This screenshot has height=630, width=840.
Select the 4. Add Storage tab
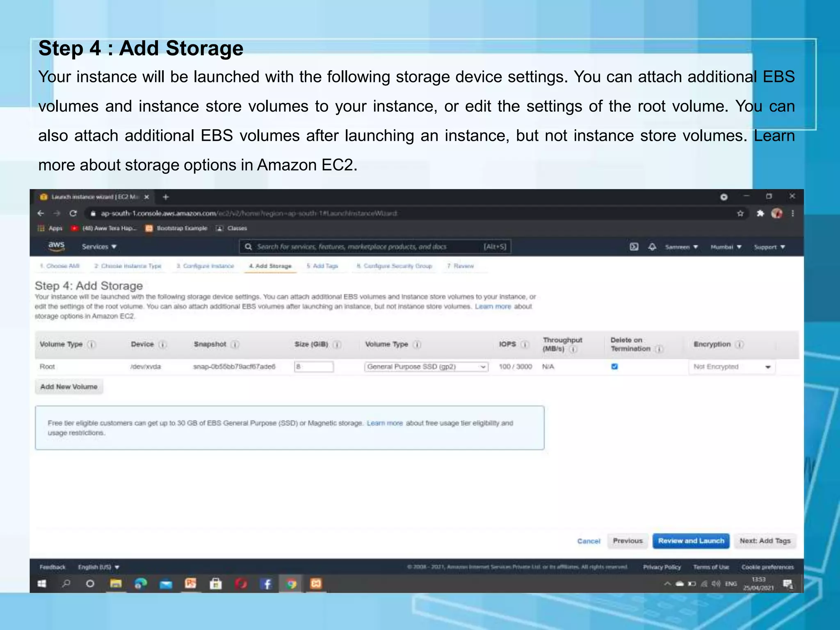click(270, 266)
